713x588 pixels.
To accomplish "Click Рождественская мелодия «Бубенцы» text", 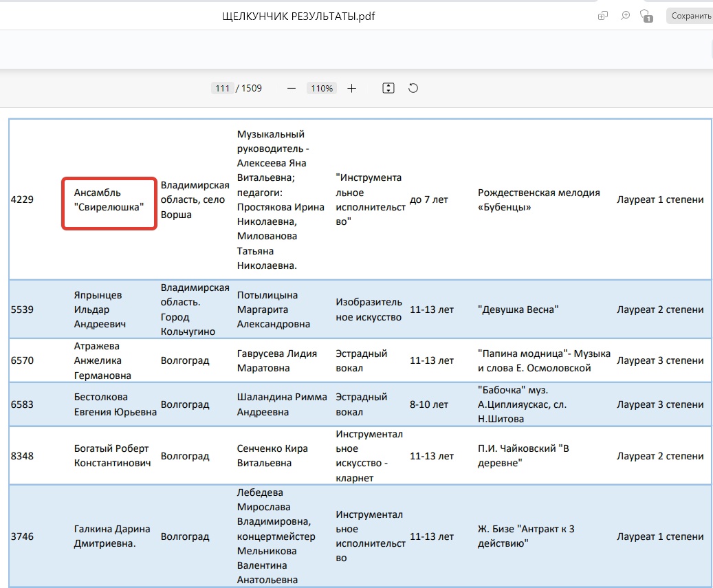I will pos(538,200).
